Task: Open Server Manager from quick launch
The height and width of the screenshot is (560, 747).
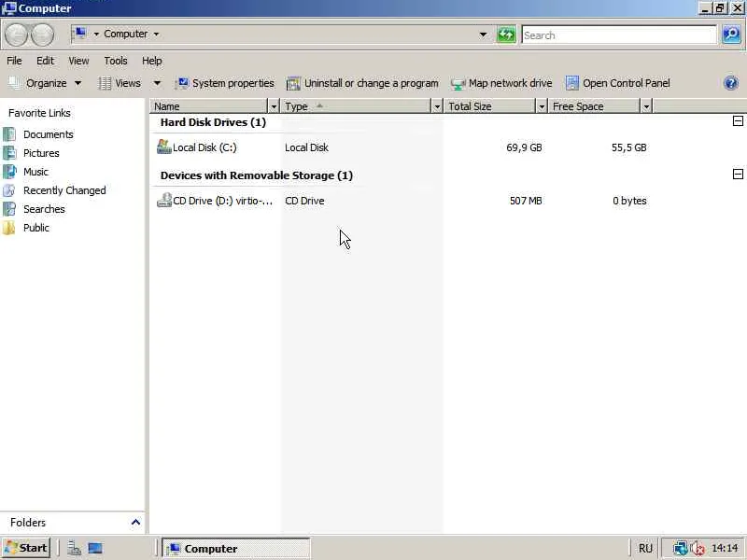Action: click(x=74, y=548)
